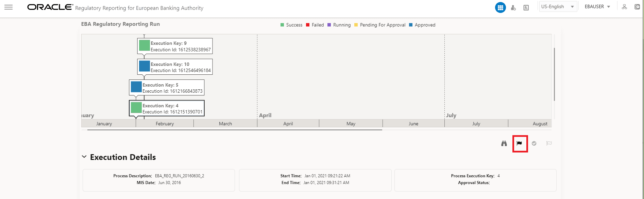The height and width of the screenshot is (199, 644).
Task: Click the July month cell on timeline axis
Action: coord(476,124)
